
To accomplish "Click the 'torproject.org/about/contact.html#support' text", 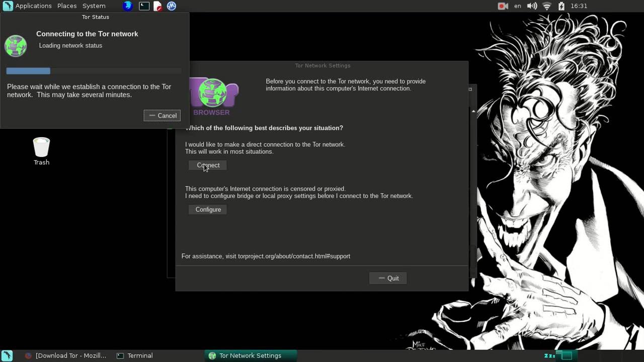I will tap(294, 256).
